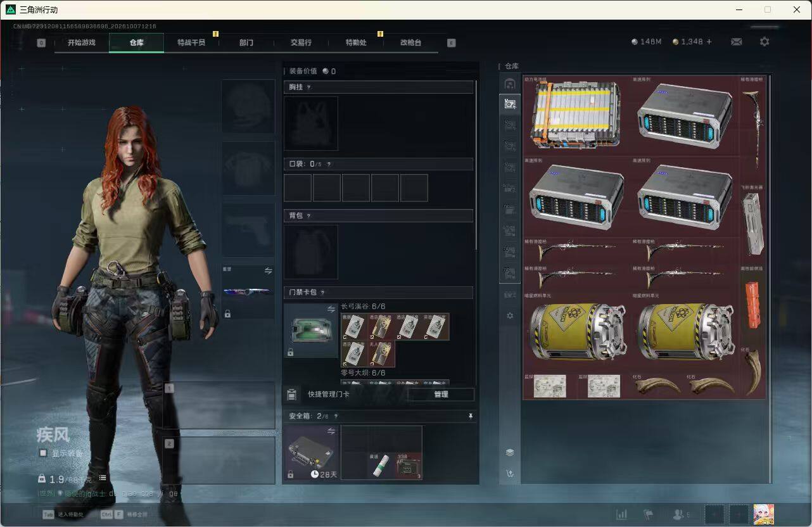
Task: Toggle the 显示装备 checkbox
Action: click(43, 453)
